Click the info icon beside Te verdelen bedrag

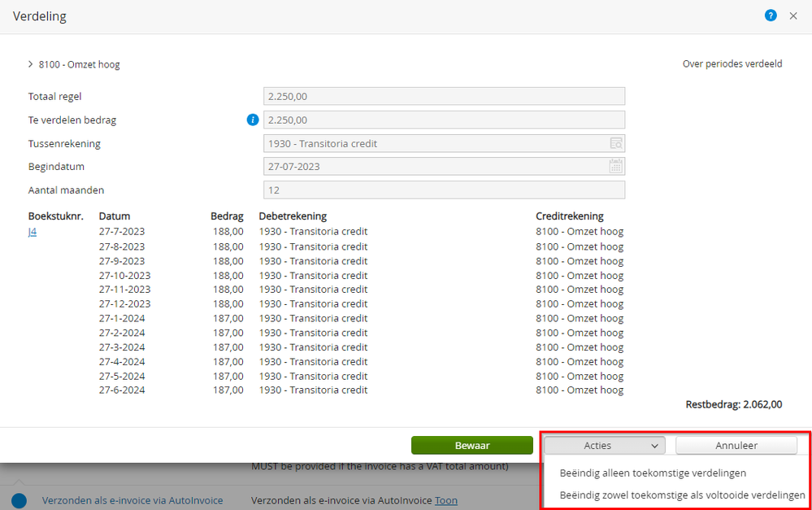tap(252, 120)
